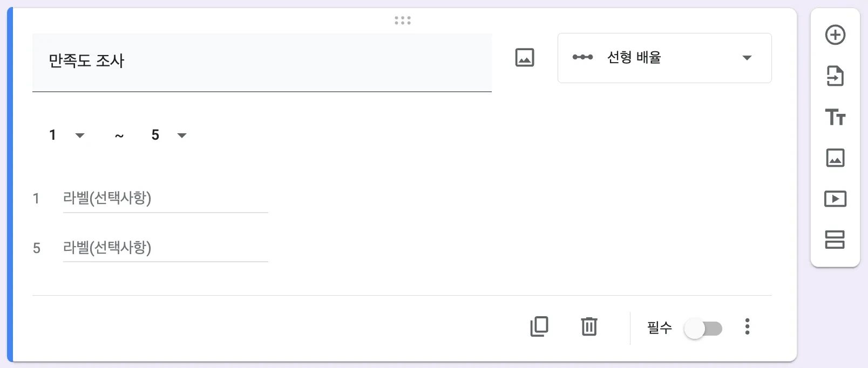Screen dimensions: 868x368
Task: Click the add question plus icon
Action: pos(835,35)
